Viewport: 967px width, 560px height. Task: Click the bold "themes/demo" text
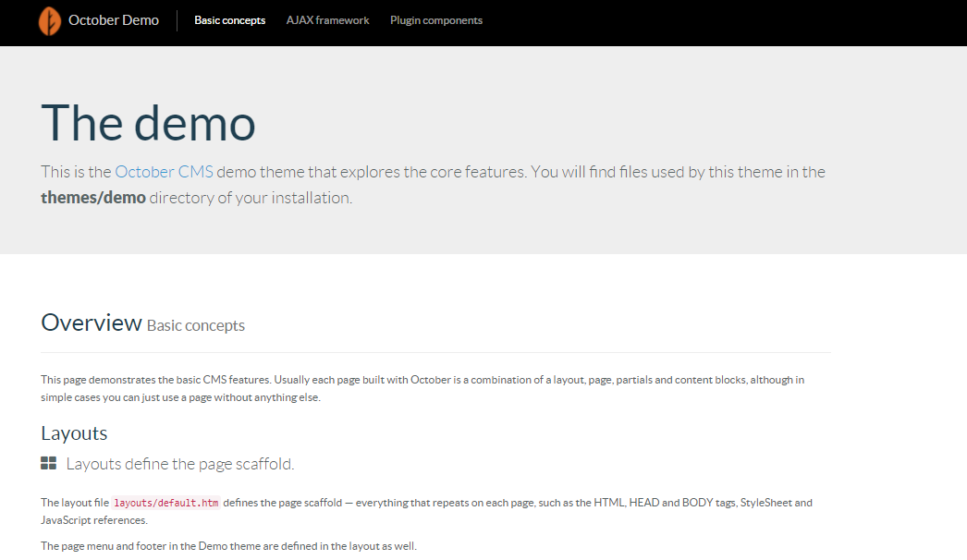tap(92, 198)
